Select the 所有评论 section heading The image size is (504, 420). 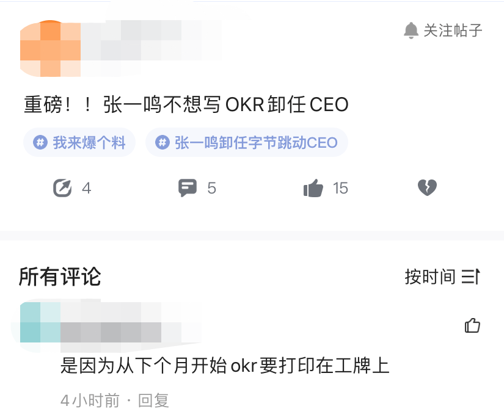(60, 277)
